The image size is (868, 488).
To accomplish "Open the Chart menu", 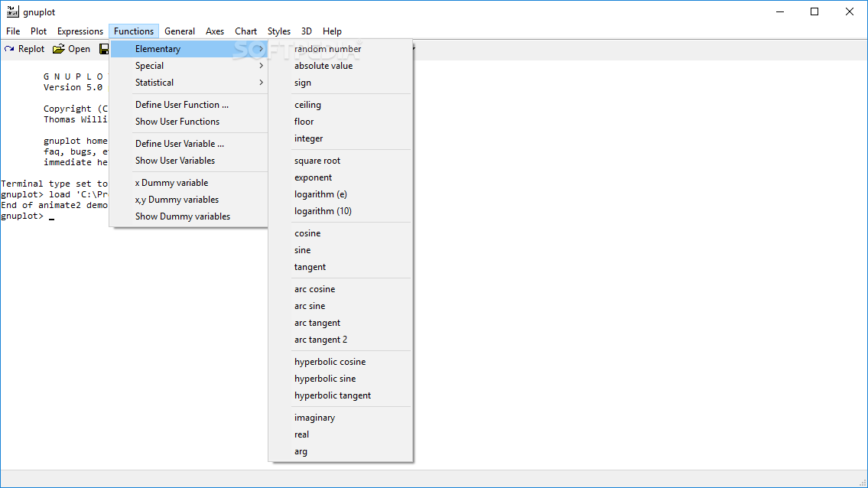I will [x=245, y=31].
